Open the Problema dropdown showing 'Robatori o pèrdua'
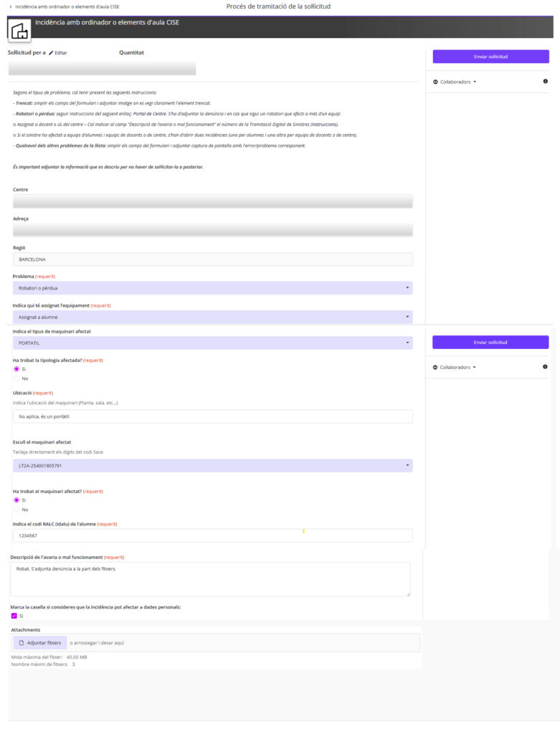 [x=212, y=288]
